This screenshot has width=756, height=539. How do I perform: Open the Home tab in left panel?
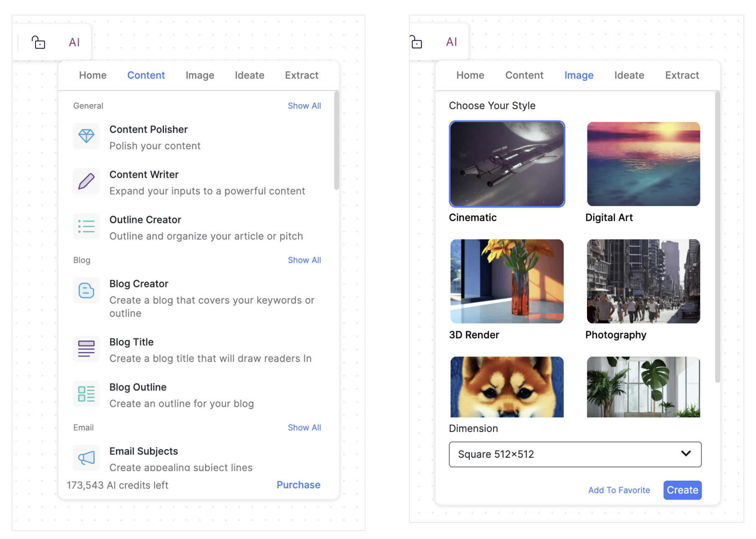(x=93, y=75)
